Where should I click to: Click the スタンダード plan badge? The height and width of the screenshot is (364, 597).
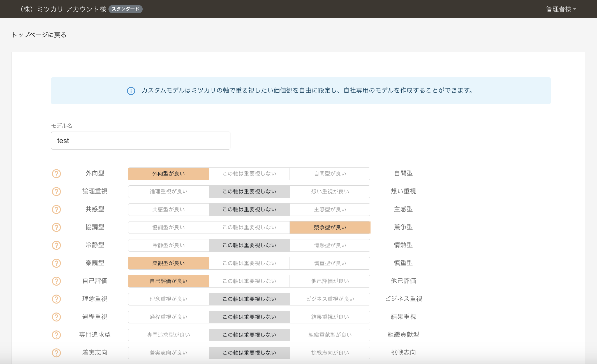tap(125, 9)
